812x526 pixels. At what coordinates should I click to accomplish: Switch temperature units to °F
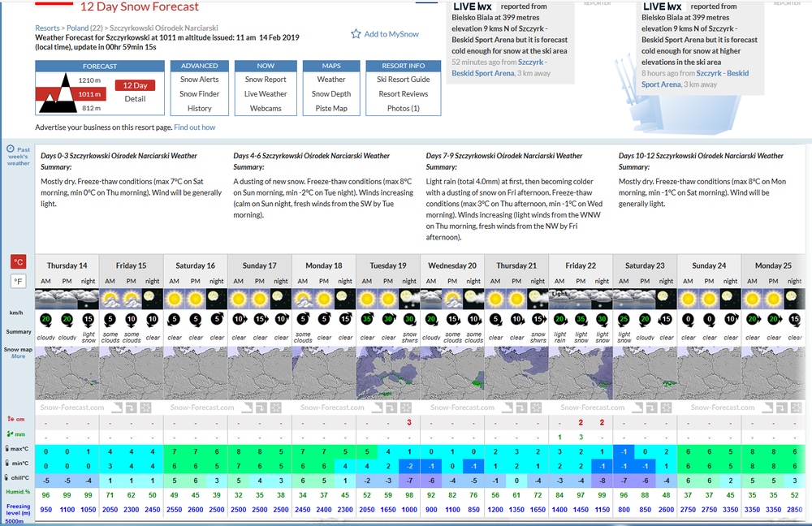pos(18,281)
